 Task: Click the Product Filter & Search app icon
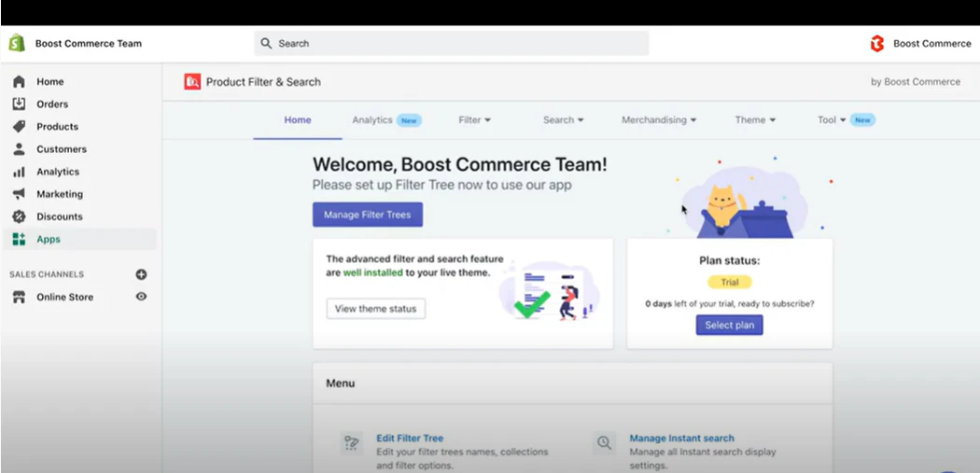192,81
